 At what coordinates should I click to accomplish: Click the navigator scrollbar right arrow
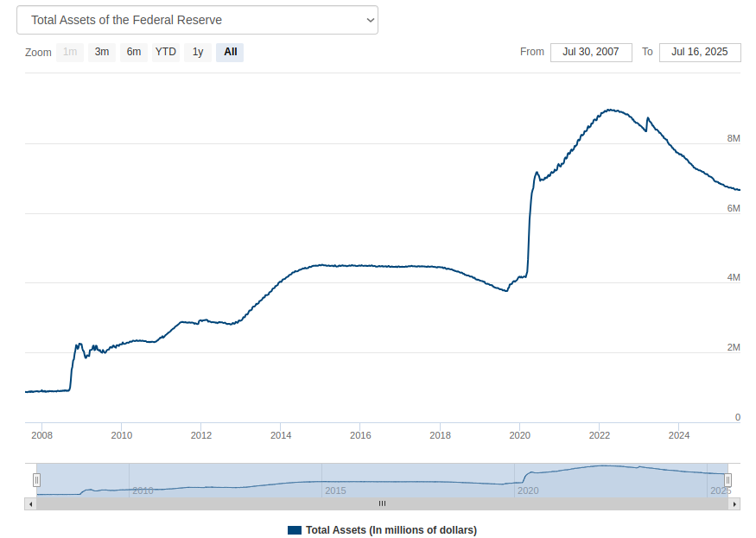pyautogui.click(x=734, y=503)
